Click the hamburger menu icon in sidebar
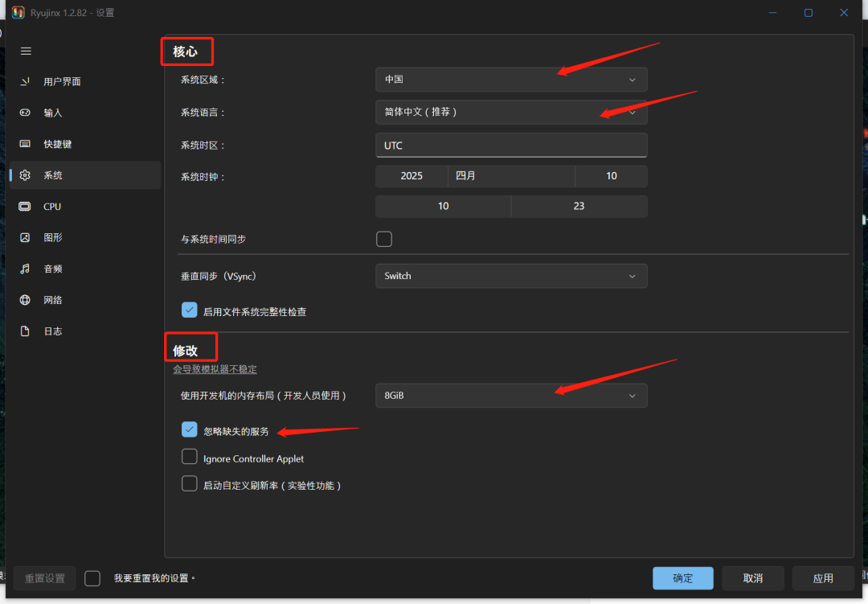This screenshot has height=604, width=868. [26, 51]
